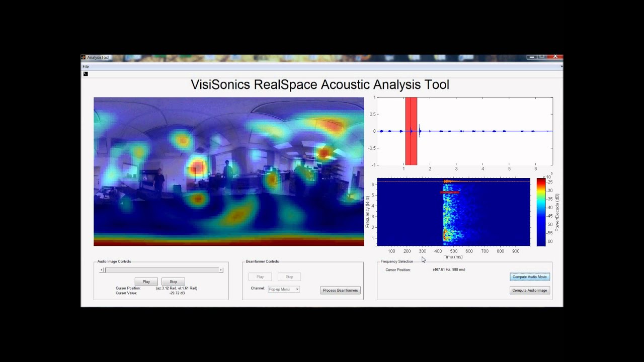Click the menu bar dock arrow
This screenshot has width=644, height=362.
(561, 66)
